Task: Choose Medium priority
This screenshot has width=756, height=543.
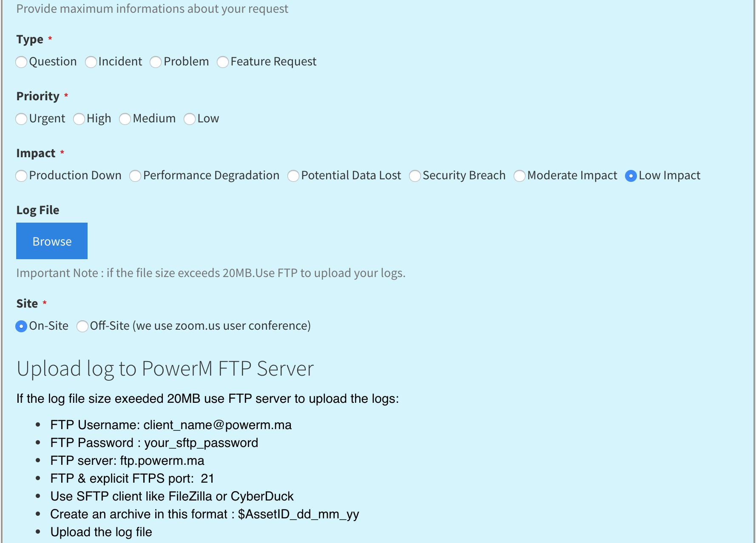Action: coord(125,119)
